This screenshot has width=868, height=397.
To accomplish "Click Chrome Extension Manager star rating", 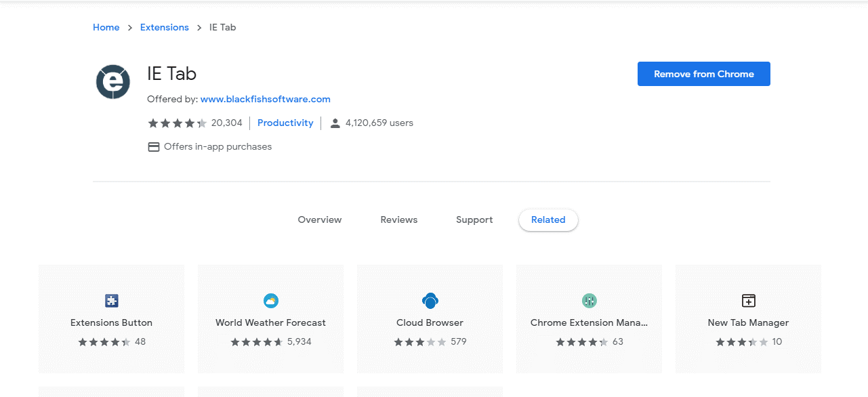I will point(582,342).
